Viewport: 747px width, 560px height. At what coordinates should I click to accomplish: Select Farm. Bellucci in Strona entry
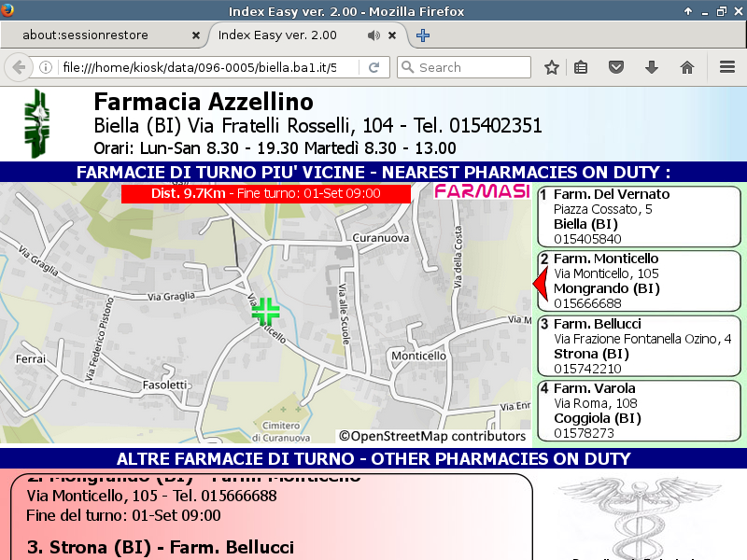(639, 345)
